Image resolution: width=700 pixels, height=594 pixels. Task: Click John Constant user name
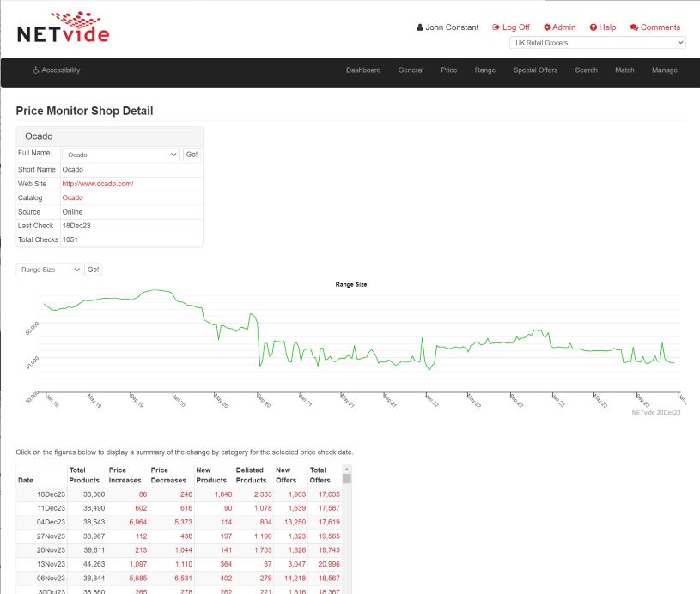pos(452,27)
